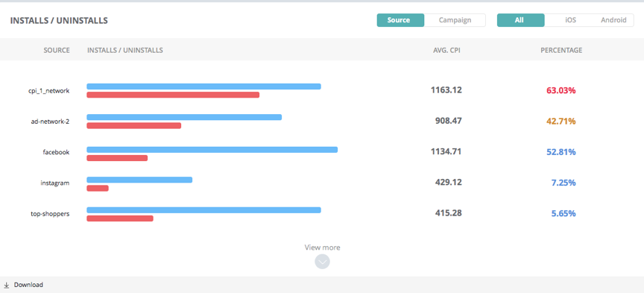
Task: Click the blue installs bar for top-shoppers
Action: (203, 210)
